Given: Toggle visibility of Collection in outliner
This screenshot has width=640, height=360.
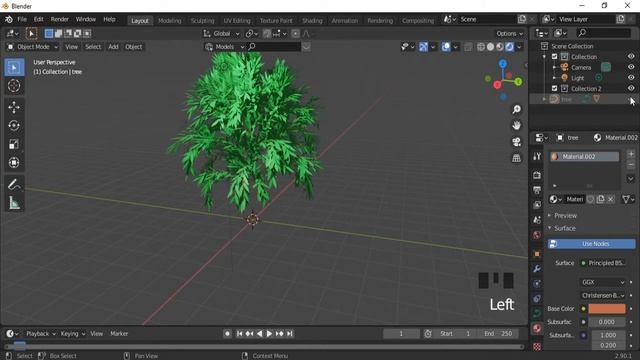Looking at the screenshot, I should pos(631,57).
